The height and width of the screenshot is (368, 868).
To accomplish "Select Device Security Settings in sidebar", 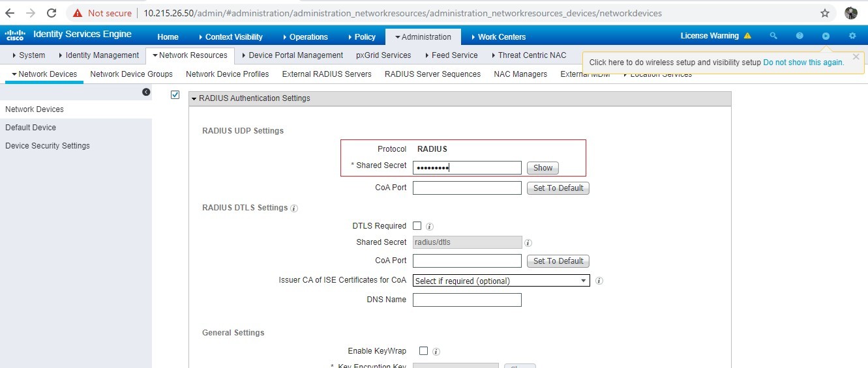I will pos(48,146).
